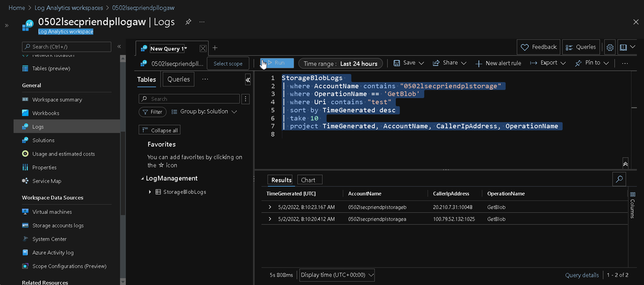644x285 pixels.
Task: Open the toolbar overflow ellipsis
Action: coord(625,63)
